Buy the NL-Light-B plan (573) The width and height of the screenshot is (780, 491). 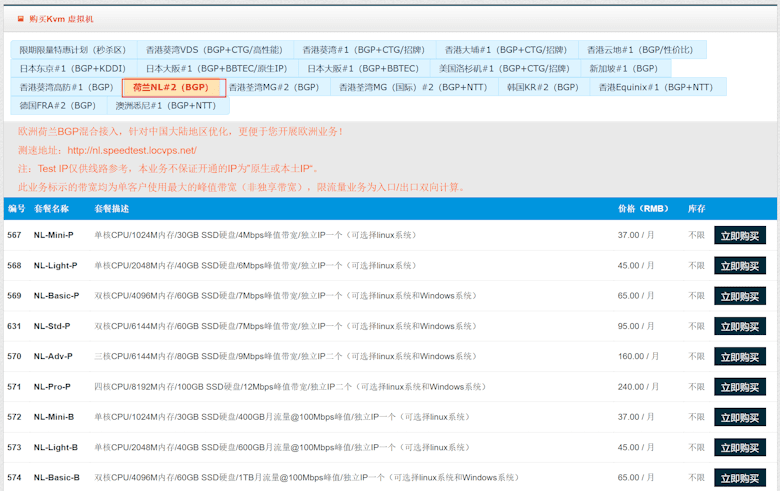pos(740,448)
